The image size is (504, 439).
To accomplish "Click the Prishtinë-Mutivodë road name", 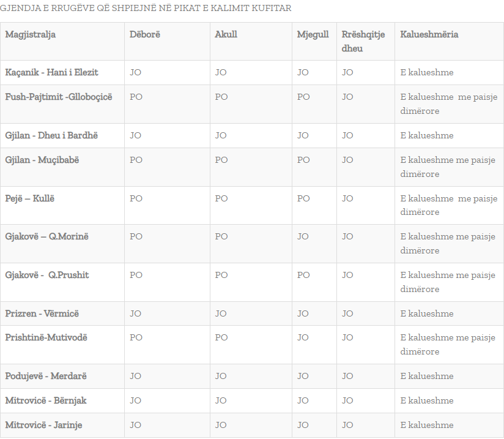I will coord(46,337).
